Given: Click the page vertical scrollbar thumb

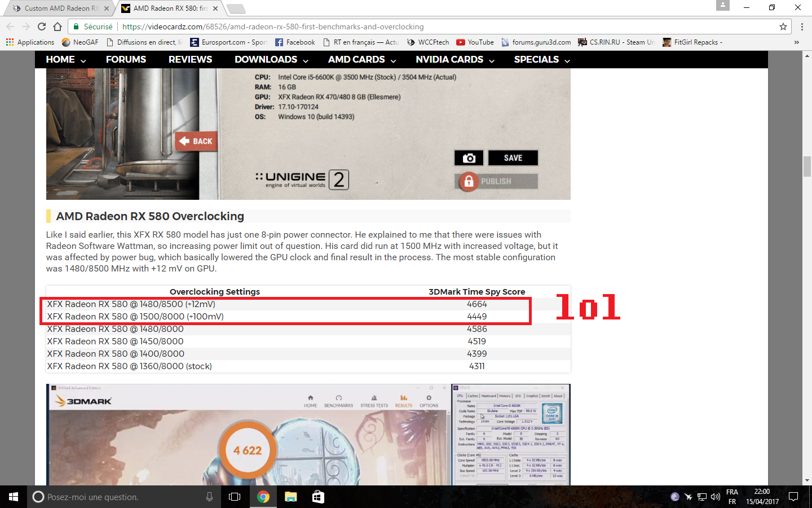Looking at the screenshot, I should [807, 167].
